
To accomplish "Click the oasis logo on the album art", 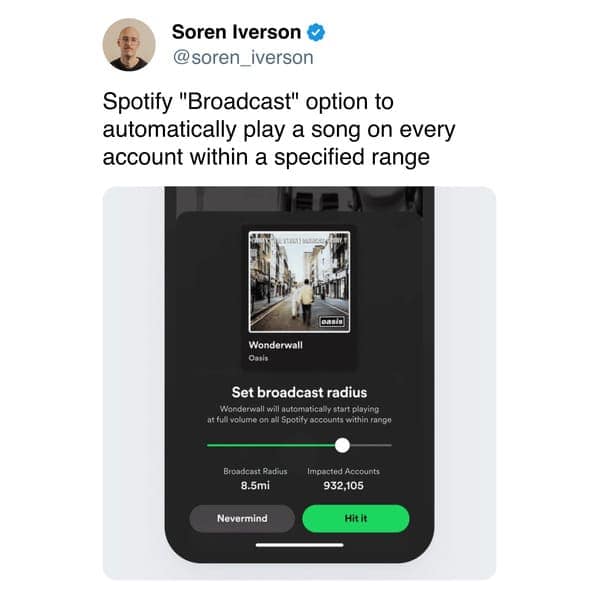I will pos(332,322).
